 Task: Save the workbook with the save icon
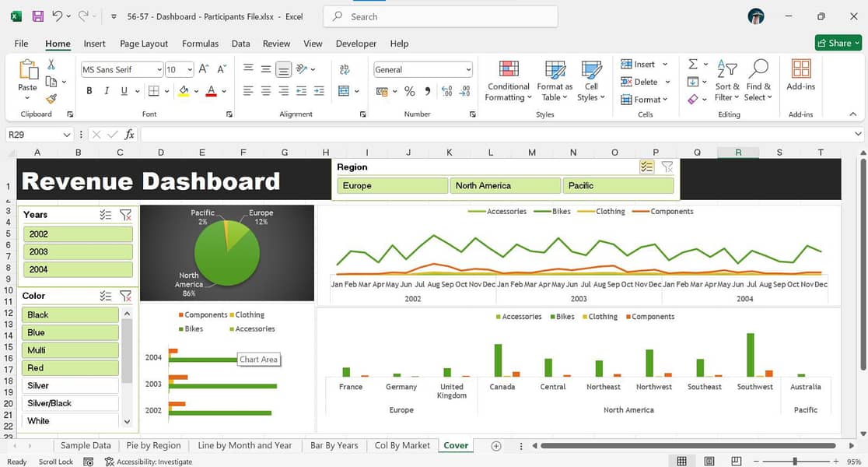[x=37, y=16]
